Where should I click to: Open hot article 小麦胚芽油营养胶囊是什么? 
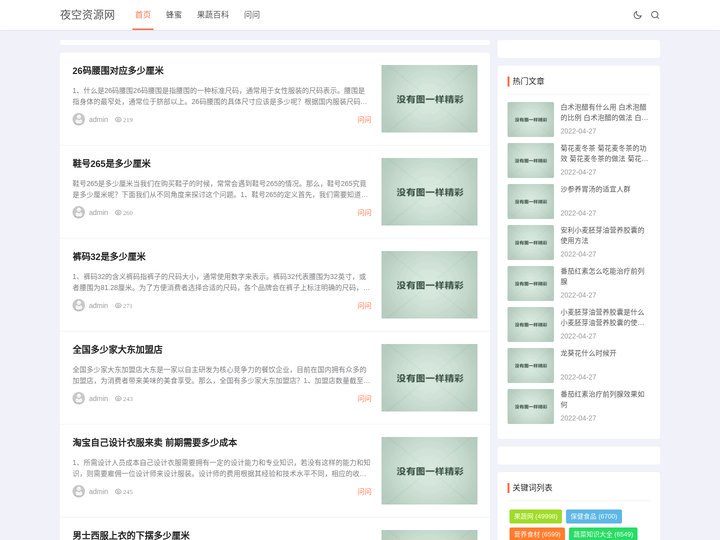[x=602, y=317]
